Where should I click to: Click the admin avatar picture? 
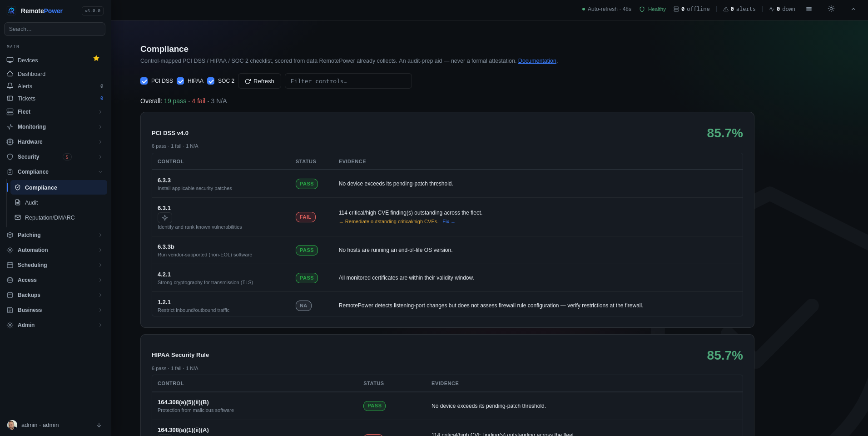pos(12,425)
